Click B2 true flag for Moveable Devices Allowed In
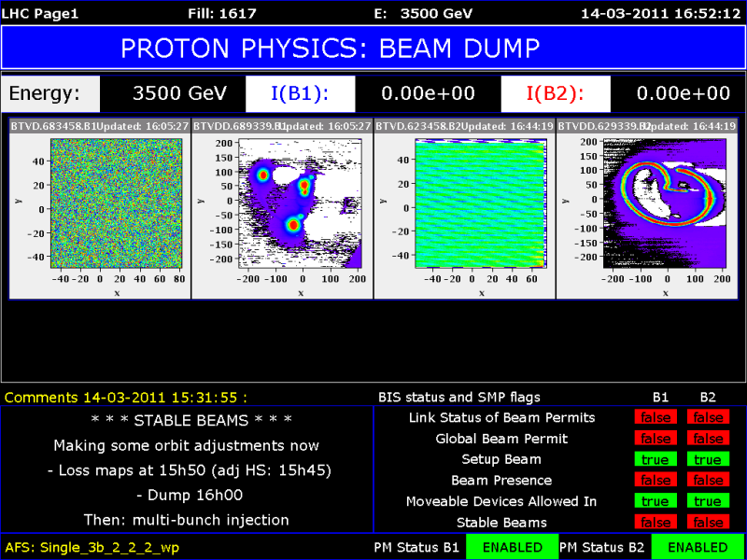The width and height of the screenshot is (747, 560). tap(708, 501)
